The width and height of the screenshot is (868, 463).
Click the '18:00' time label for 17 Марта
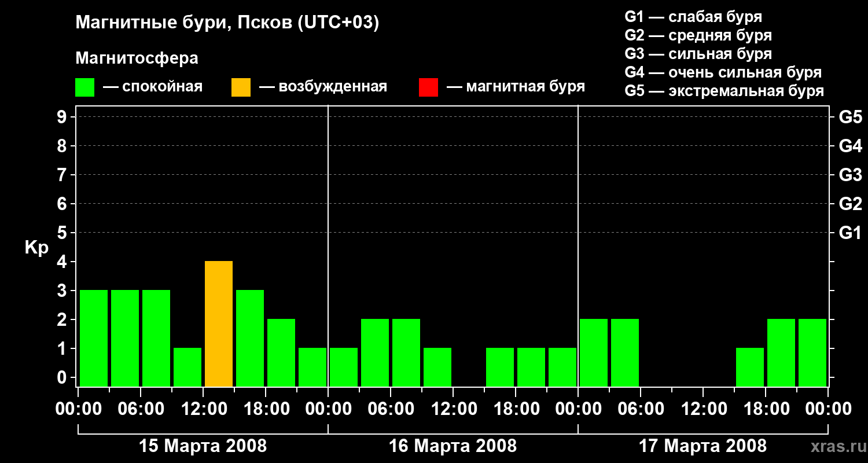point(766,409)
